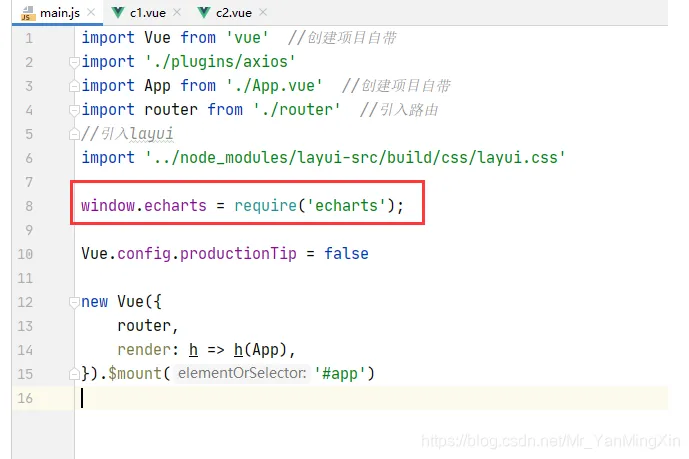Close the main.js tab
689x459 pixels.
91,12
